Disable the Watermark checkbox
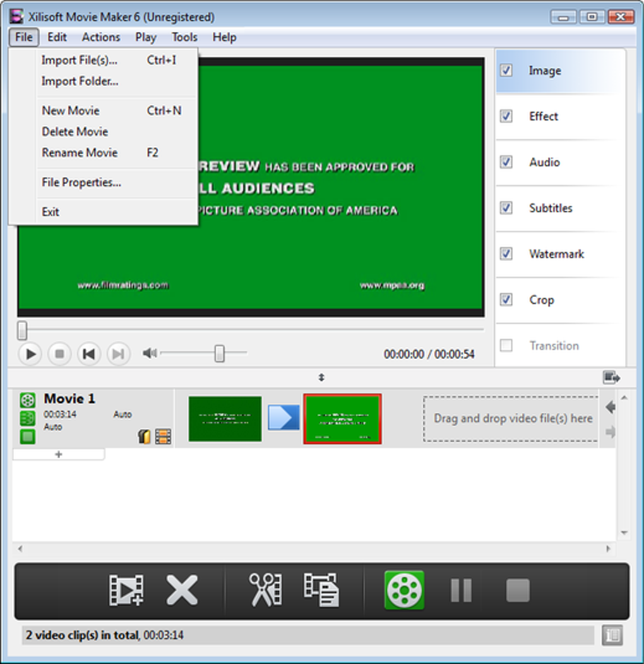 (x=506, y=253)
